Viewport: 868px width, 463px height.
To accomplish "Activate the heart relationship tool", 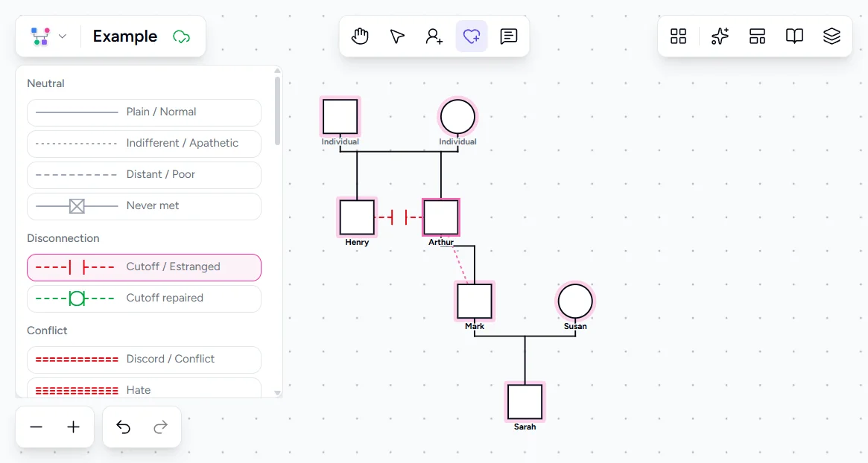I will (x=472, y=36).
